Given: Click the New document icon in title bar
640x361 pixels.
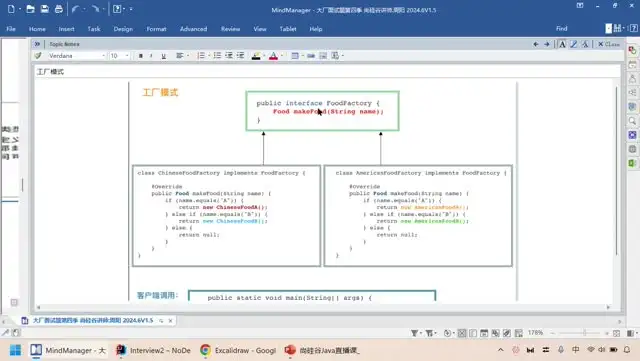Looking at the screenshot, I should click(x=11, y=9).
